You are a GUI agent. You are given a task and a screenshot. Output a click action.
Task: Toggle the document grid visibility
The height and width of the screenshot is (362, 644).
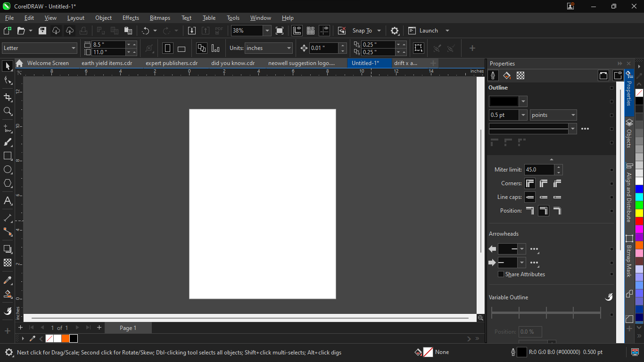point(310,30)
